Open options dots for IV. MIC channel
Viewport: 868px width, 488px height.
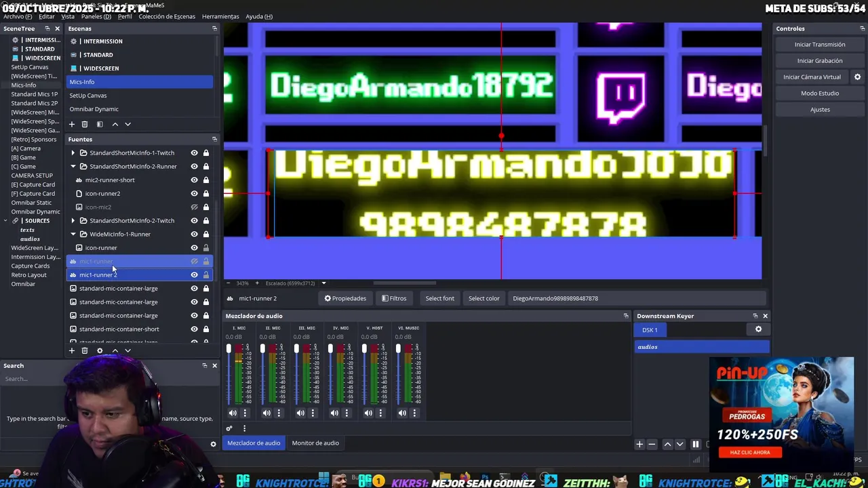pyautogui.click(x=347, y=413)
